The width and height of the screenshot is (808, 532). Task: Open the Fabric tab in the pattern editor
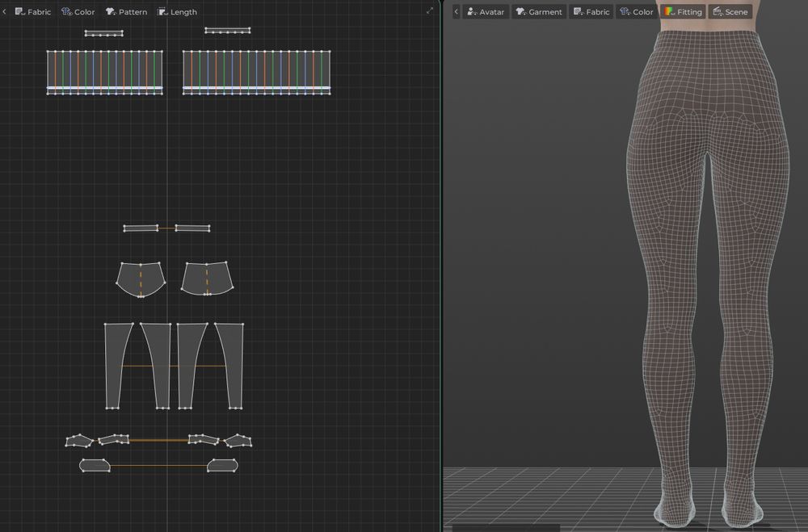pos(33,11)
